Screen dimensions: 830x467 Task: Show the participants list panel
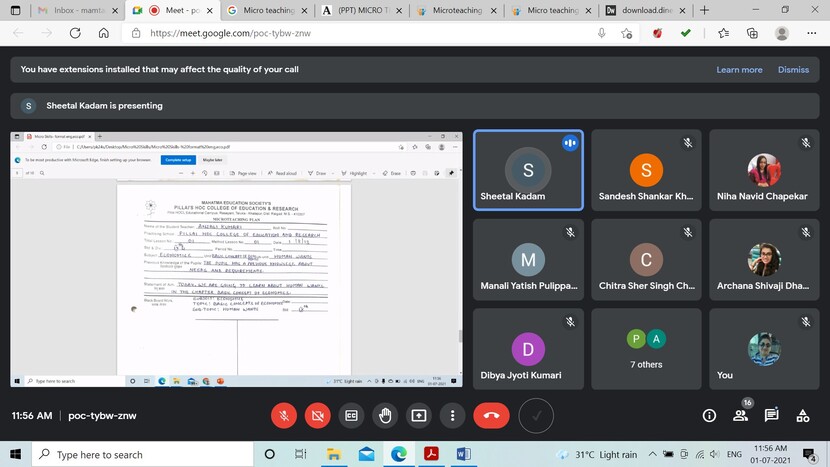point(740,415)
